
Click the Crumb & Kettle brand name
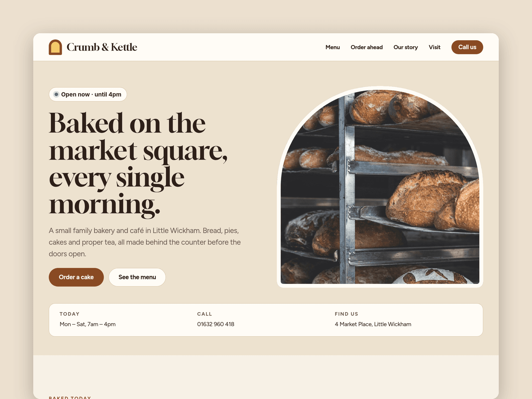click(x=102, y=47)
